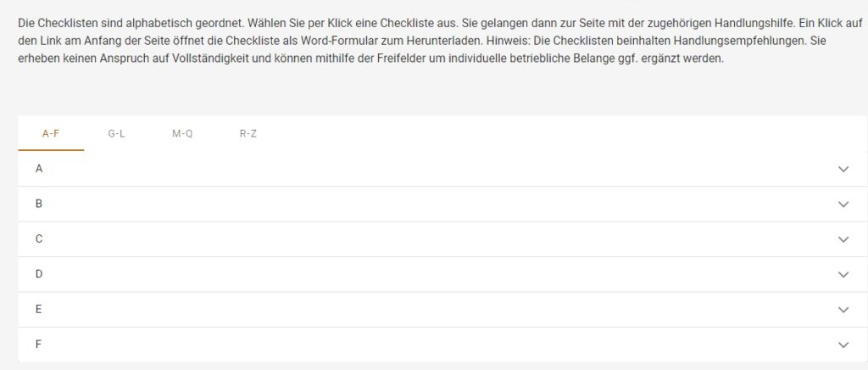Click the down arrow for section C
868x370 pixels.
pos(843,239)
